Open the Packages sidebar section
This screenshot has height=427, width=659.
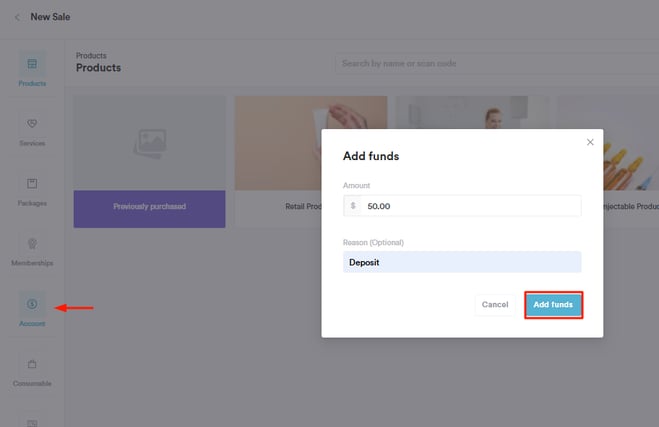[x=32, y=191]
